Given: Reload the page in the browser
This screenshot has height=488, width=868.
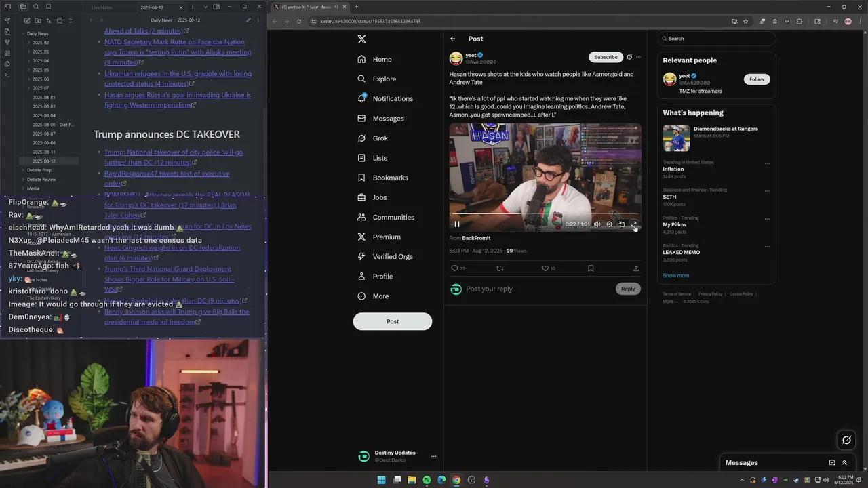Looking at the screenshot, I should point(300,21).
